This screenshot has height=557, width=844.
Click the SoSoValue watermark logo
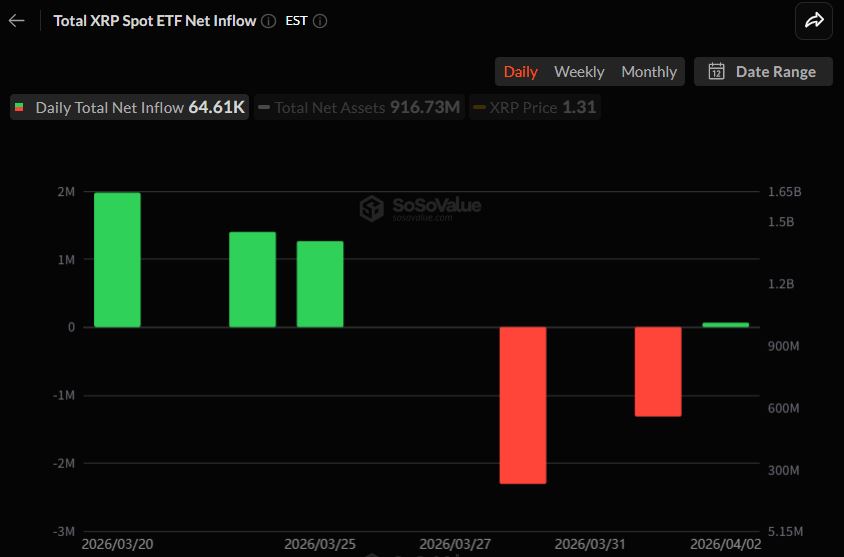tap(372, 207)
